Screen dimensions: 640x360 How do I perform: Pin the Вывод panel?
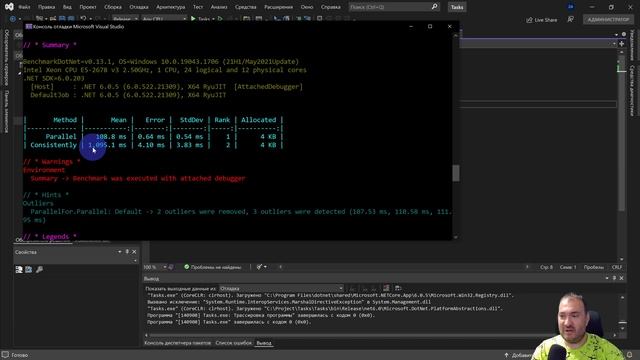614,278
